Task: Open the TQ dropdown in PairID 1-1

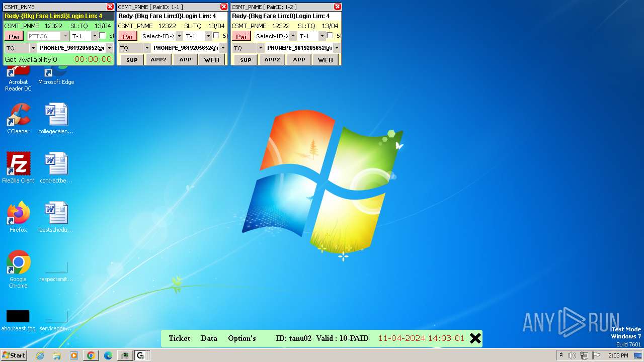Action: coord(147,48)
